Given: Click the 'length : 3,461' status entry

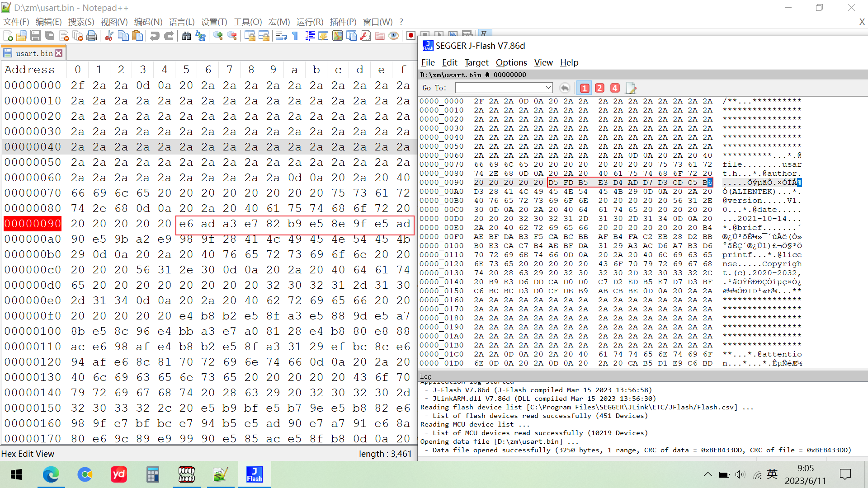Looking at the screenshot, I should click(385, 454).
